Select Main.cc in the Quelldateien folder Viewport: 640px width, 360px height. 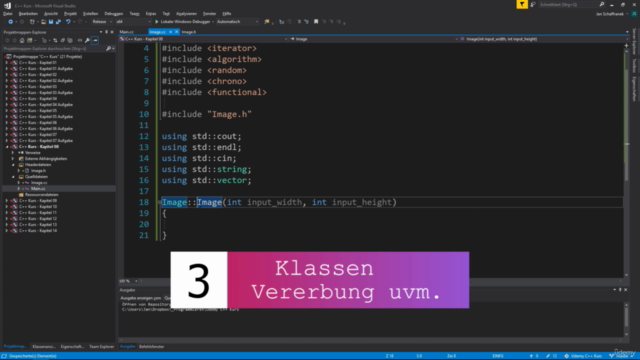coord(38,189)
